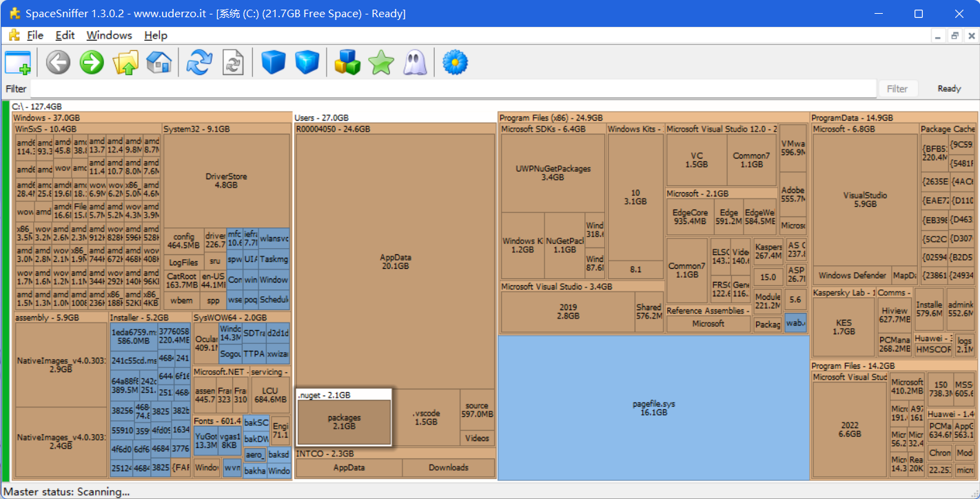Toggle unknown space ghost icon
The image size is (980, 499).
415,63
